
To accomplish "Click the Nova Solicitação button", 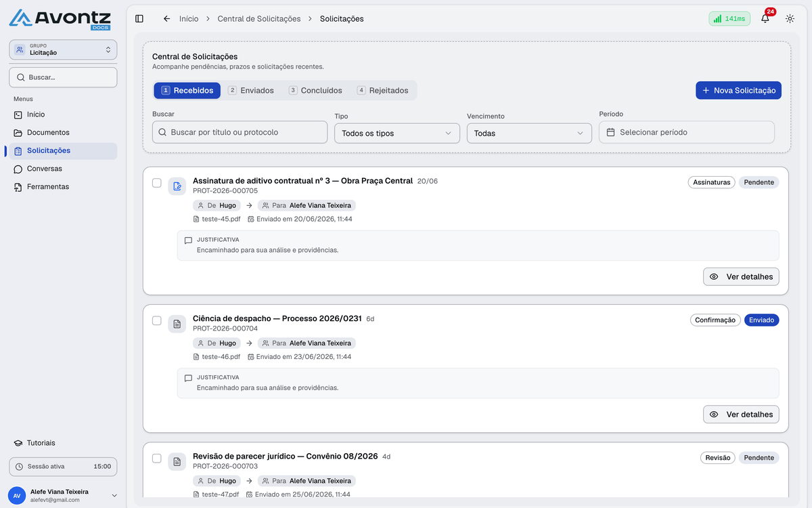I will tap(738, 90).
